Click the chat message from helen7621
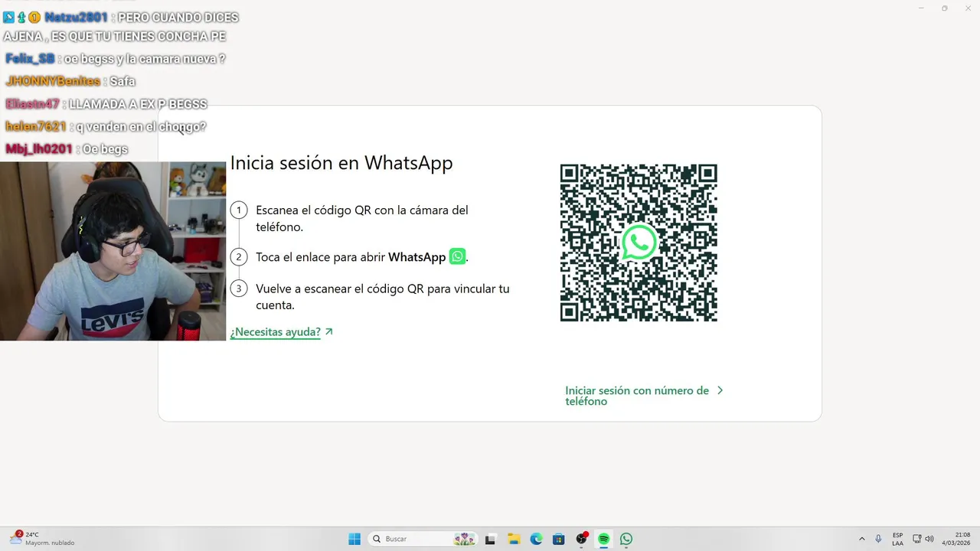Image resolution: width=980 pixels, height=551 pixels. coord(106,126)
